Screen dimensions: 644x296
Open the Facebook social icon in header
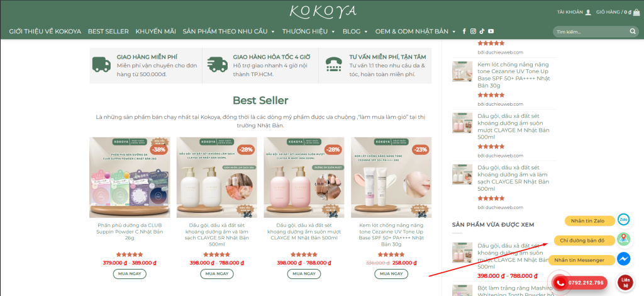[x=464, y=31]
